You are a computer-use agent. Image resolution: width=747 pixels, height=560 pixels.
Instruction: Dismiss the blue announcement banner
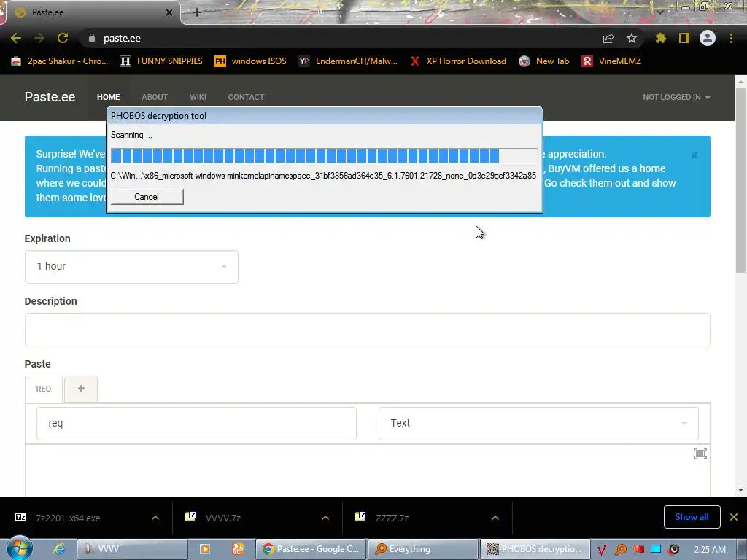694,155
